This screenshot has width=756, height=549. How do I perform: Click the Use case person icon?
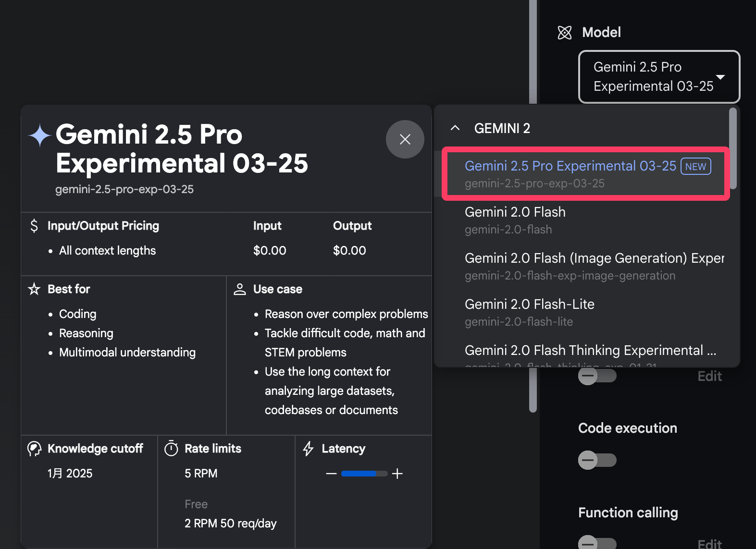click(x=239, y=289)
